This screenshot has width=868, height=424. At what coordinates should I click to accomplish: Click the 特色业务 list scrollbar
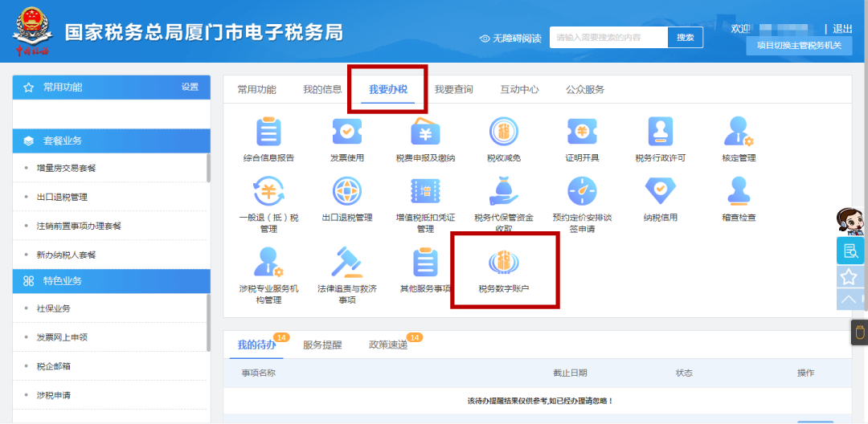point(208,322)
